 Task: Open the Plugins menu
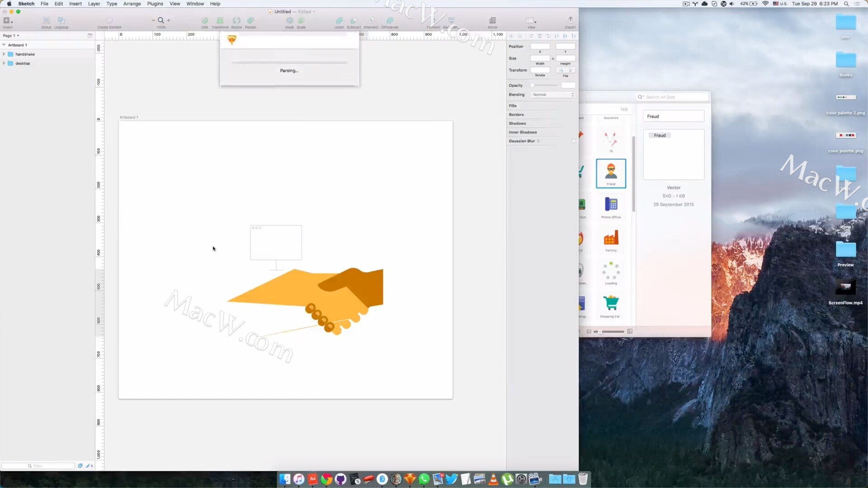[x=155, y=4]
